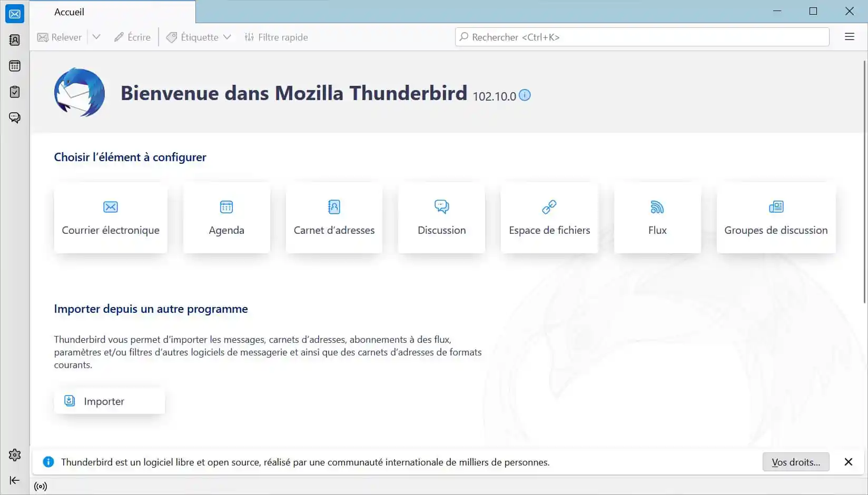The height and width of the screenshot is (495, 868).
Task: Click the version info icon
Action: tap(525, 95)
